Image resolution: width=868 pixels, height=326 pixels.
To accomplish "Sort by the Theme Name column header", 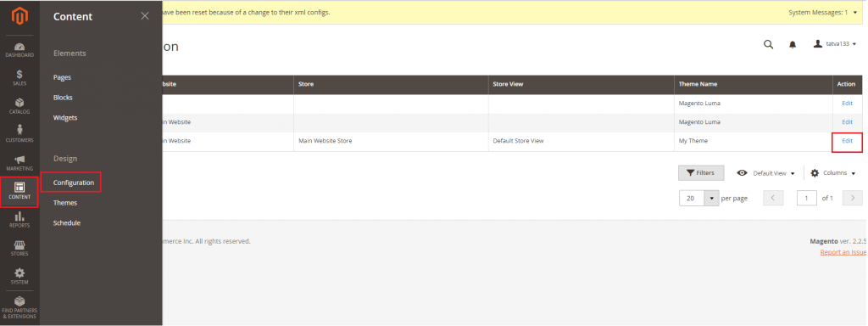I will pyautogui.click(x=753, y=84).
